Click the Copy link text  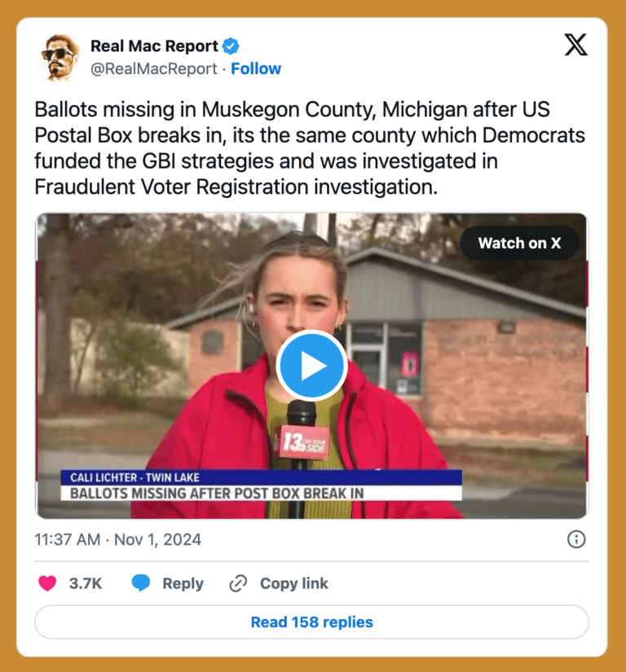click(294, 583)
